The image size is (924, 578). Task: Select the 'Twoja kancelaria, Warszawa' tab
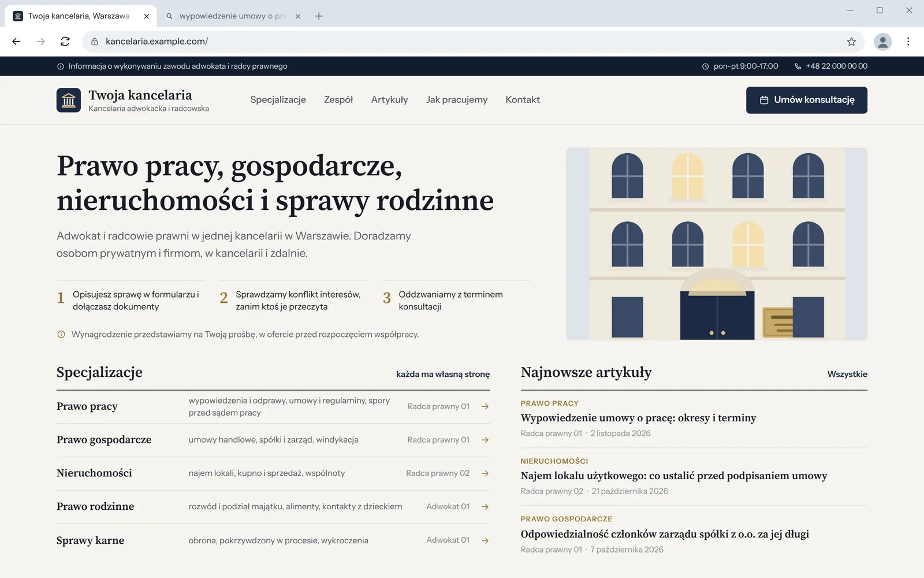pos(80,16)
